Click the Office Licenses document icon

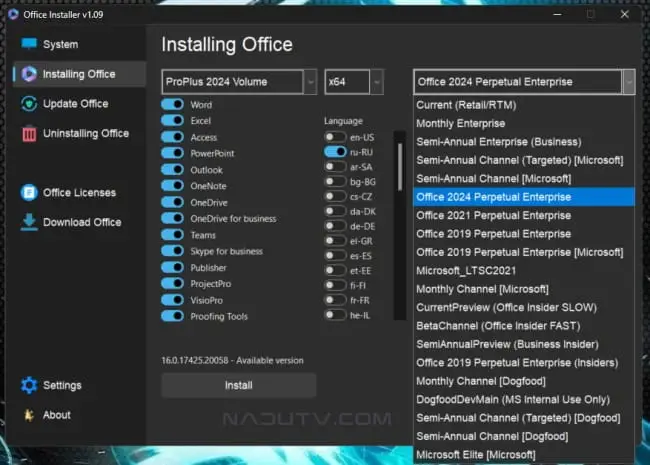click(29, 192)
